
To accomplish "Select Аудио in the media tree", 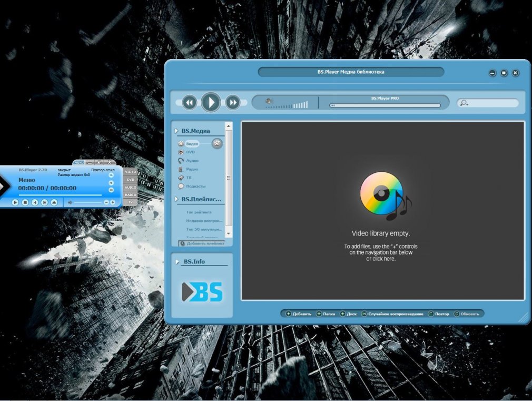I will point(192,161).
